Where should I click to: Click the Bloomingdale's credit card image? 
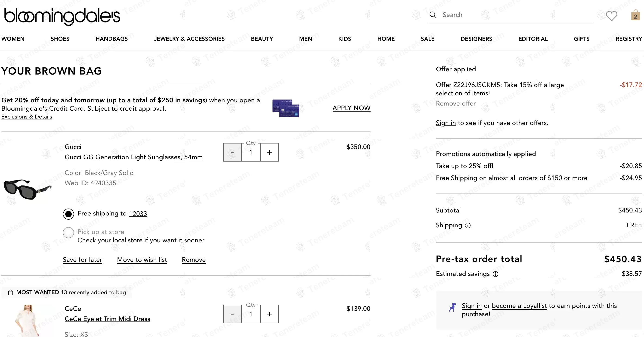point(285,108)
